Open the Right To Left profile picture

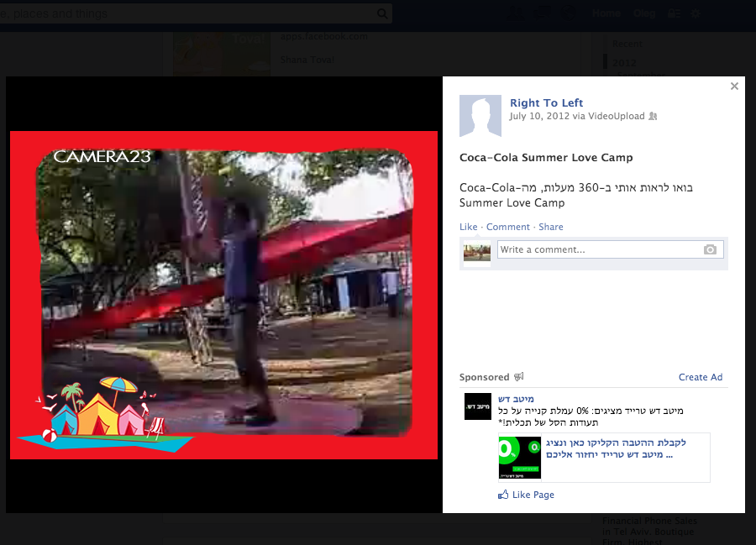coord(480,116)
